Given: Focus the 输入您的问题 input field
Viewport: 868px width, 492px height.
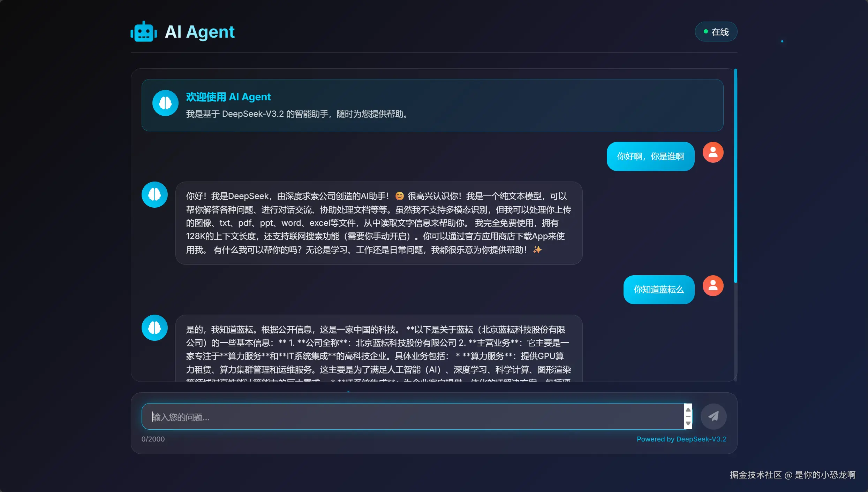Looking at the screenshot, I should 413,416.
